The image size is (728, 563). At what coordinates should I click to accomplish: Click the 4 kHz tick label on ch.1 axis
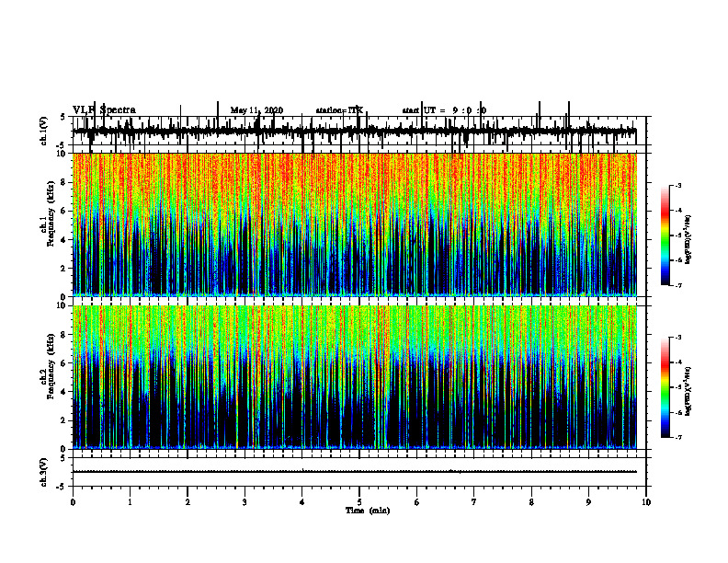click(63, 240)
